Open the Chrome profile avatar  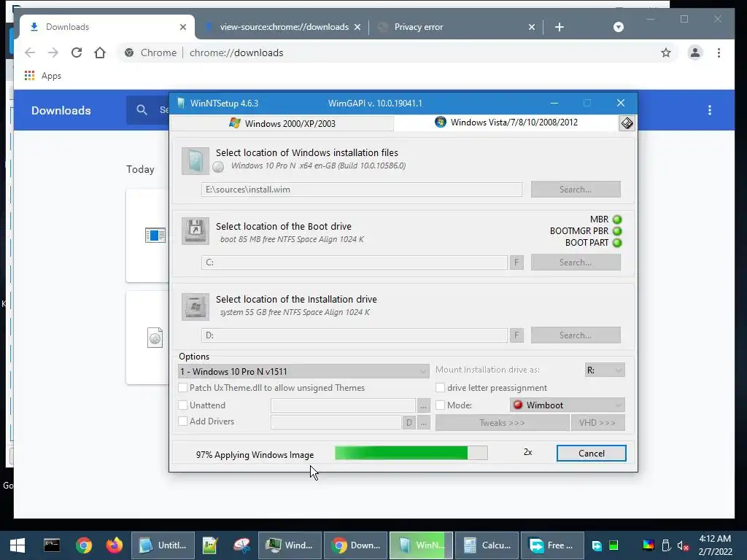pyautogui.click(x=695, y=52)
